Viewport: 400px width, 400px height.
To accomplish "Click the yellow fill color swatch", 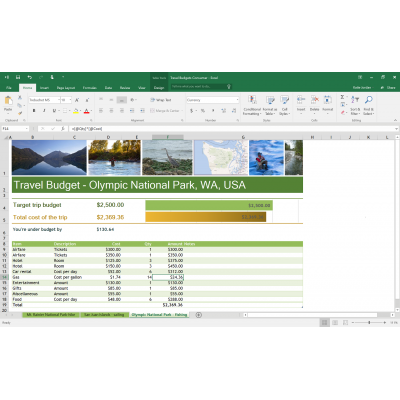I will [x=76, y=111].
